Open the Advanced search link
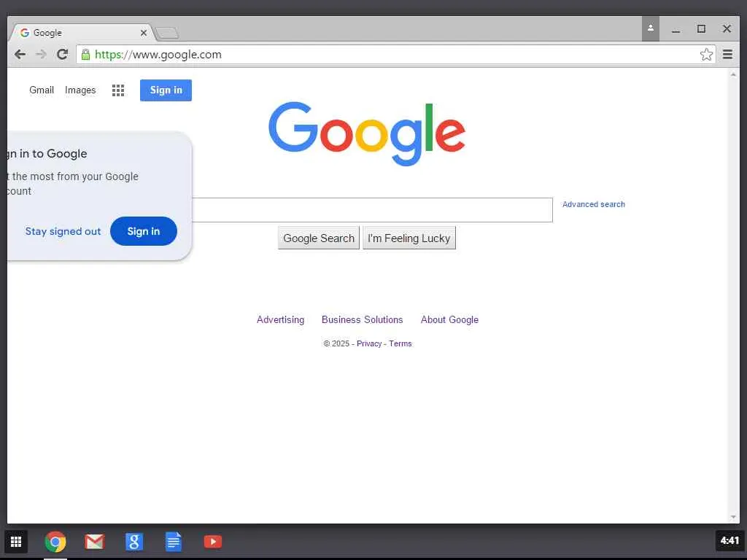Image resolution: width=747 pixels, height=560 pixels. click(594, 204)
